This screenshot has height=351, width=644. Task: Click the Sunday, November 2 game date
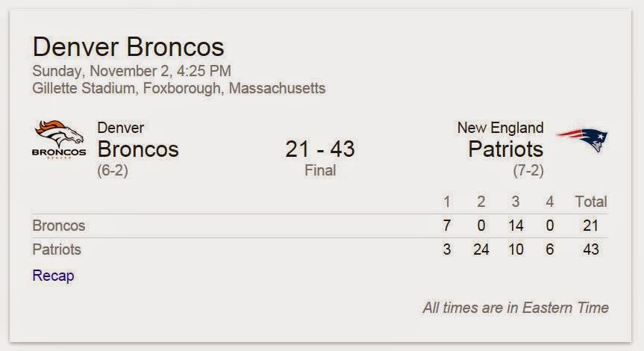point(131,71)
